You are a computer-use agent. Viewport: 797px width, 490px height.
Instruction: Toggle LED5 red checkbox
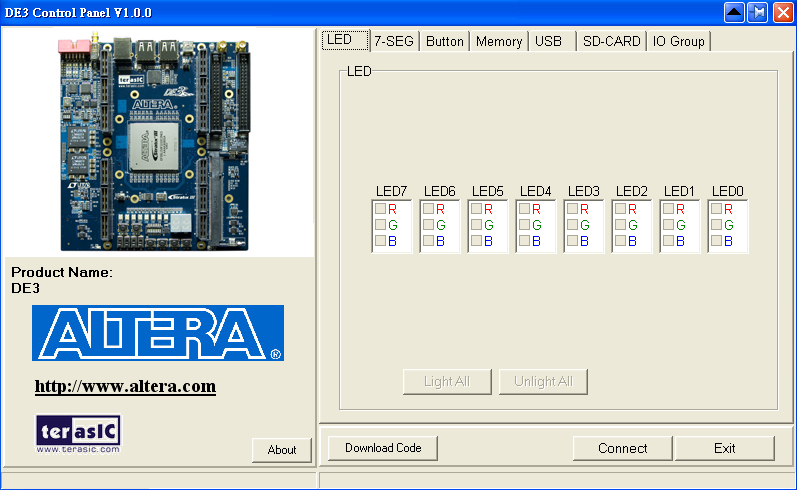click(x=476, y=208)
